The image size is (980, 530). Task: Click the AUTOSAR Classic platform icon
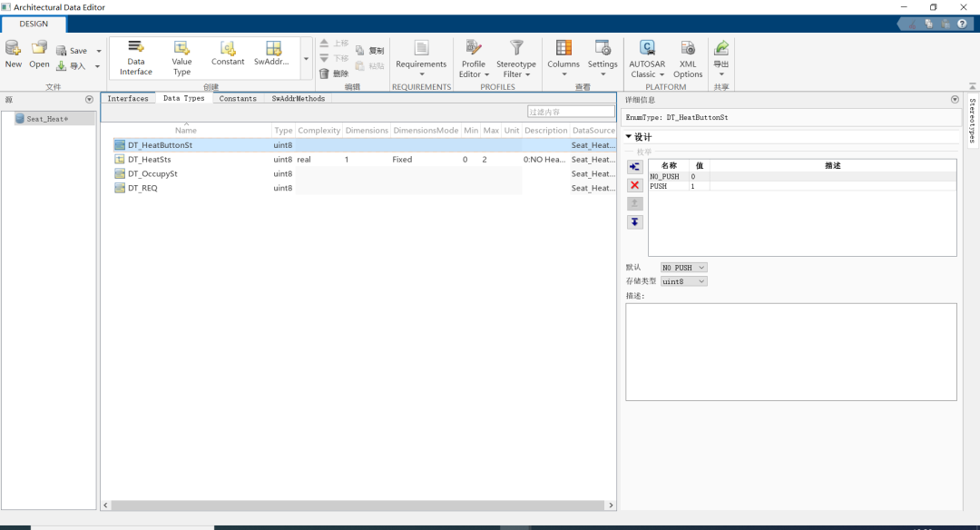[x=647, y=48]
